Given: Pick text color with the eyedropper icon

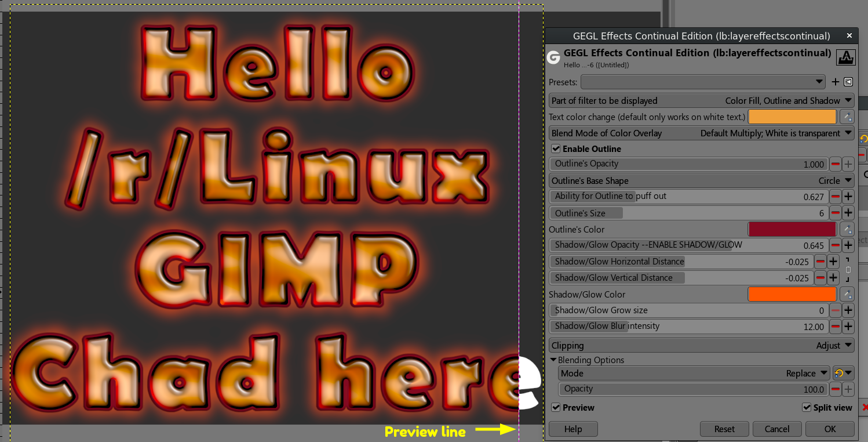Looking at the screenshot, I should point(847,117).
